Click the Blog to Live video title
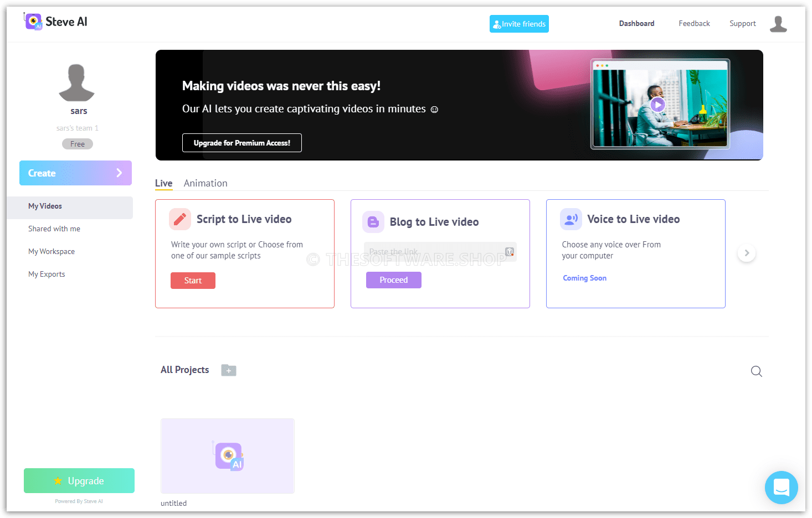The width and height of the screenshot is (812, 518). pyautogui.click(x=434, y=222)
